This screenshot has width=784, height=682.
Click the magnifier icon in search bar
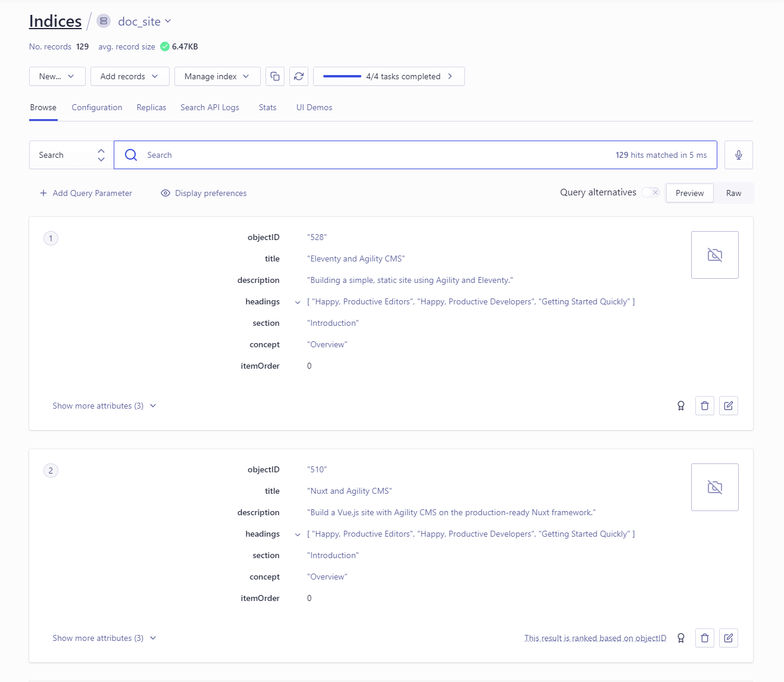(131, 155)
